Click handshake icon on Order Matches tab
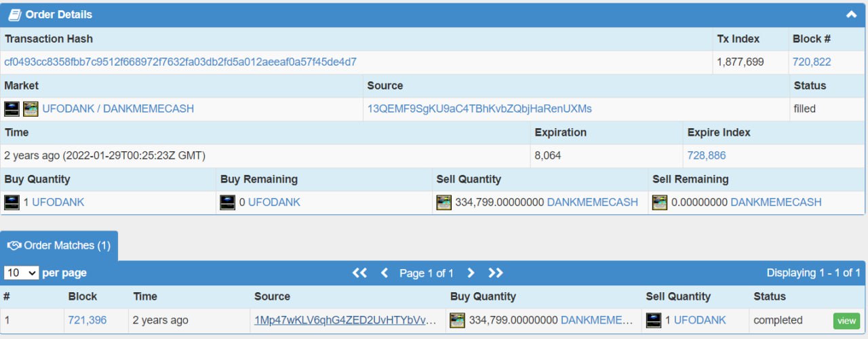The image size is (868, 339). [x=14, y=245]
